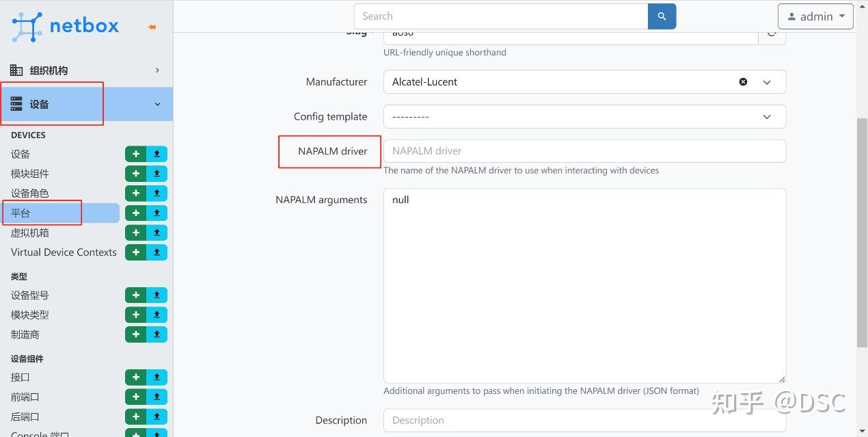Click the netbox logo
Screen dimensions: 868x437
click(66, 27)
